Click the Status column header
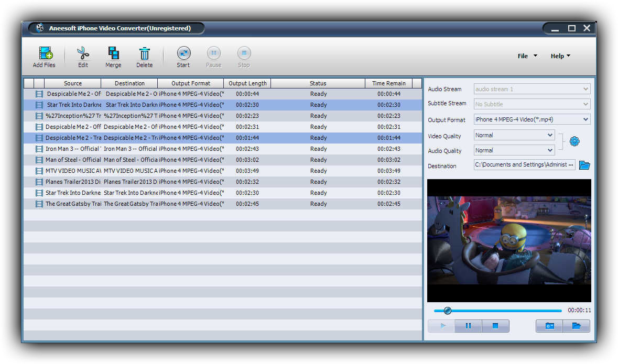Viewport: 618px width, 364px height. pyautogui.click(x=318, y=83)
